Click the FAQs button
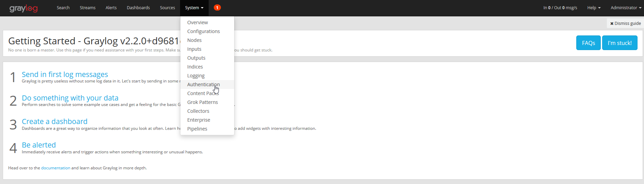This screenshot has width=644, height=184. (588, 43)
